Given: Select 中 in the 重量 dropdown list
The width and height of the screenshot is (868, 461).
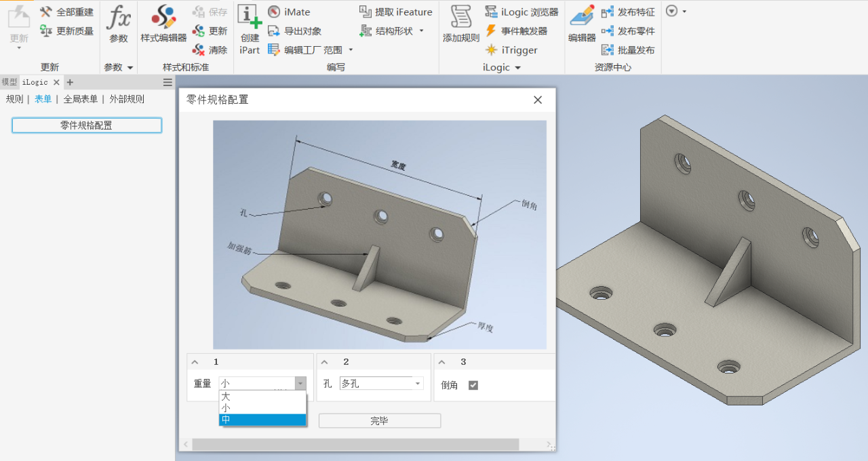Looking at the screenshot, I should (x=262, y=420).
